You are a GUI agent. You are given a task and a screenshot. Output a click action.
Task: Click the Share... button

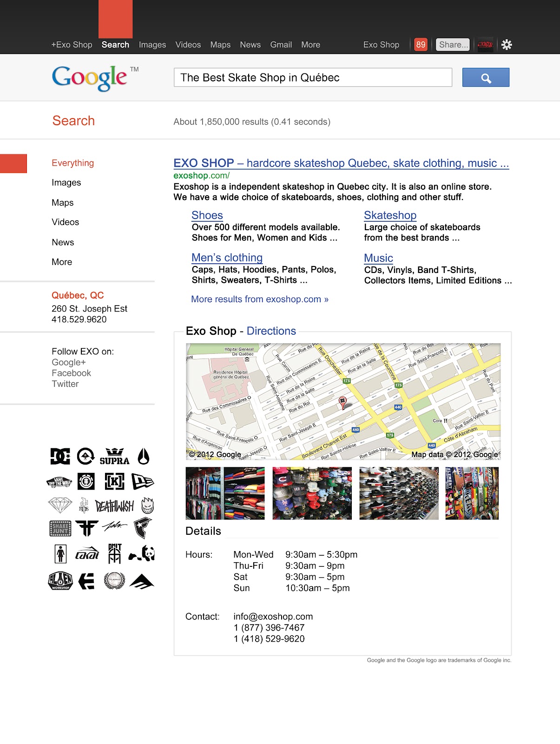(x=453, y=45)
